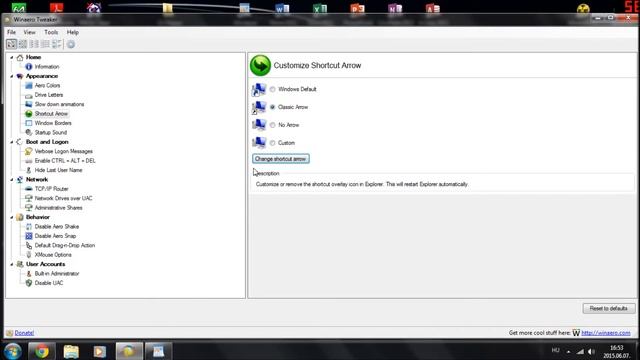Click the TCP/IP Router icon

tap(29, 189)
